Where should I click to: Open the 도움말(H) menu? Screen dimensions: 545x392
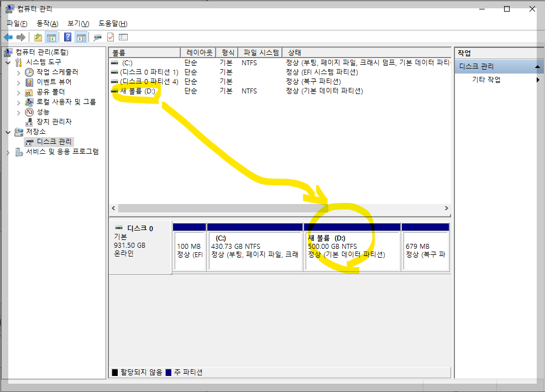coord(113,24)
